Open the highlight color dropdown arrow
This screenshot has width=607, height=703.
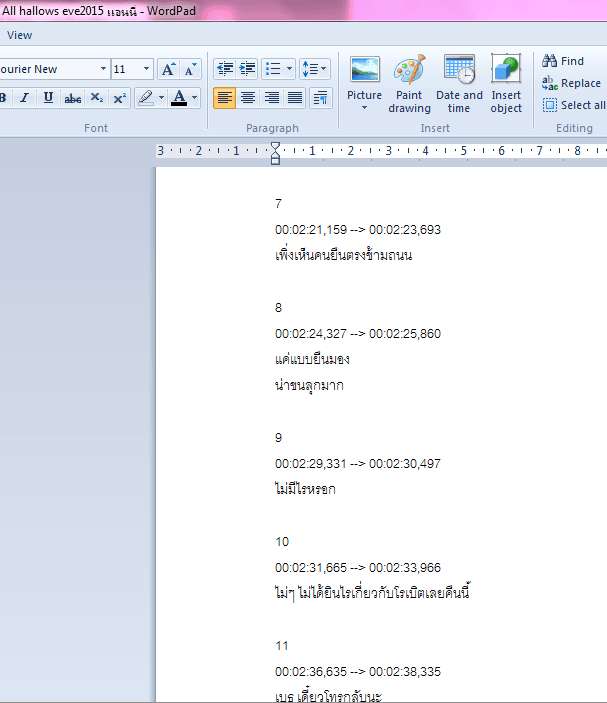click(161, 98)
